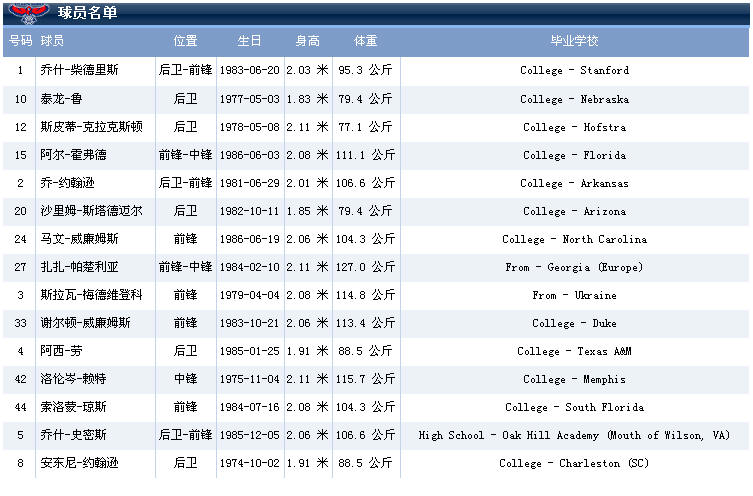Select player 乔什-柴德里斯
This screenshot has width=753, height=496.
pos(79,70)
